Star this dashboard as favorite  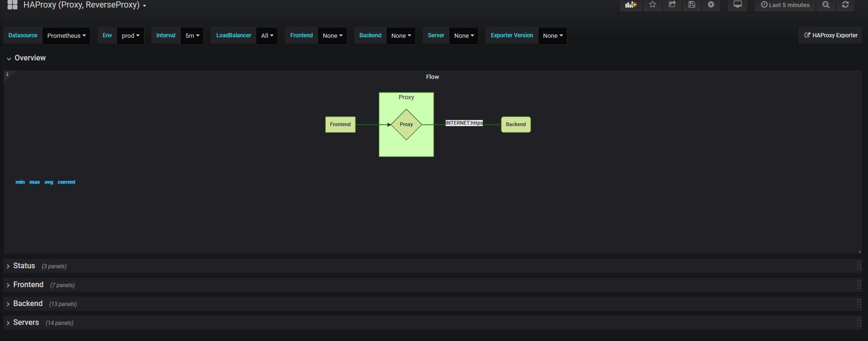[x=653, y=5]
